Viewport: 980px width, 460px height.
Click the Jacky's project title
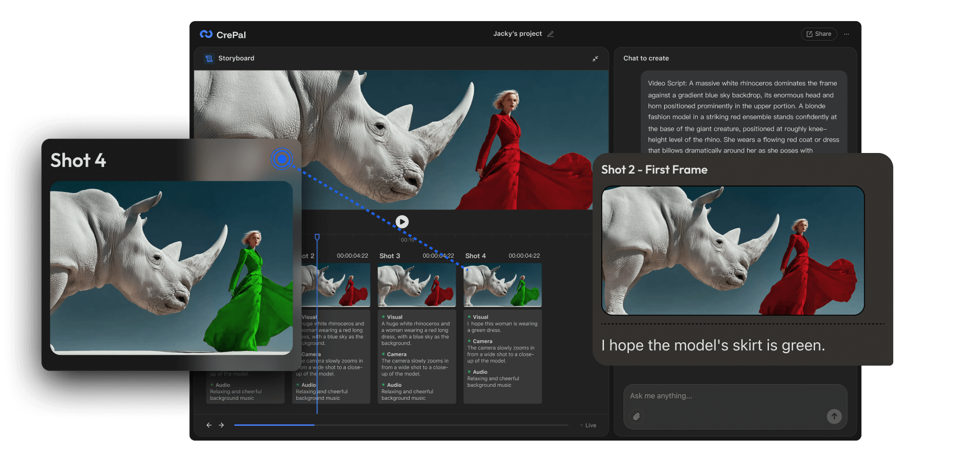[517, 34]
